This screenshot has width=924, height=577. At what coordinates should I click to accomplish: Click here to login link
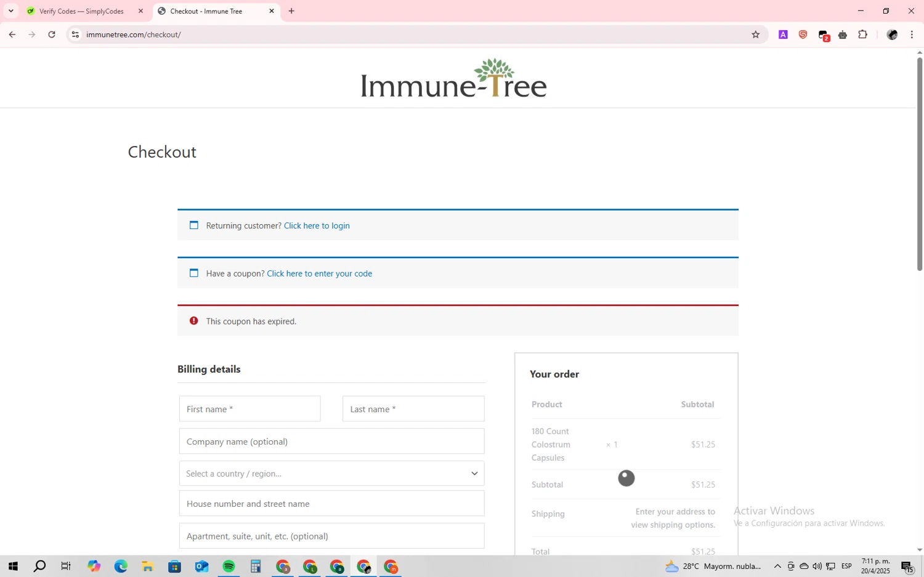click(x=317, y=225)
